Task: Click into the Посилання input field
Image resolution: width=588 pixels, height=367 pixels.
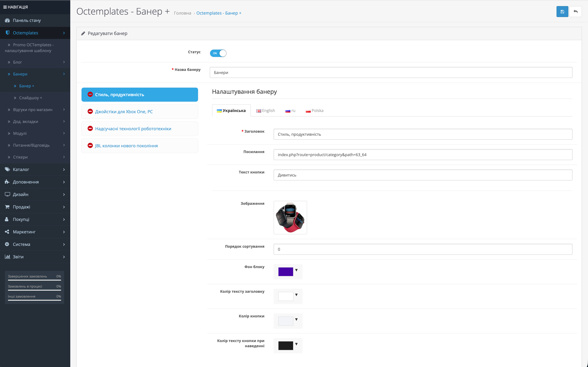Action: 423,155
